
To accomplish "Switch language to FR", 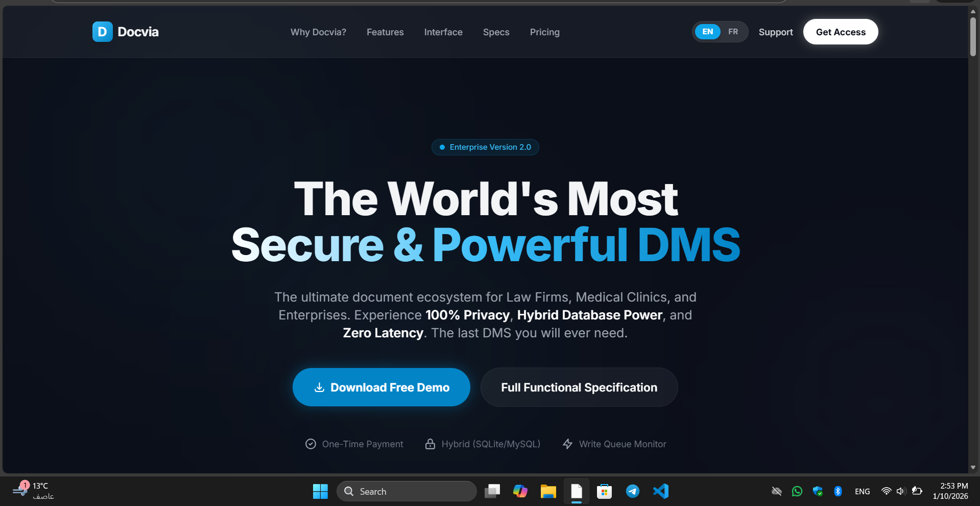I will click(733, 32).
